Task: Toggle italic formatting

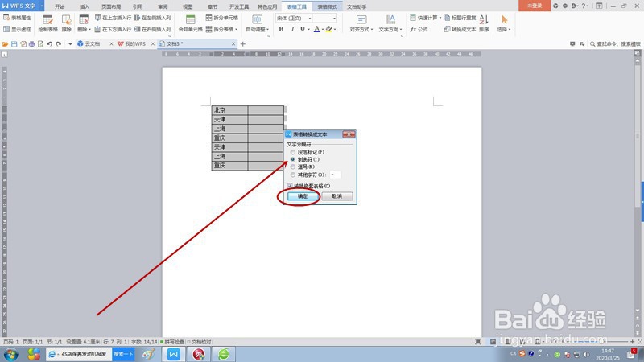Action: [292, 29]
